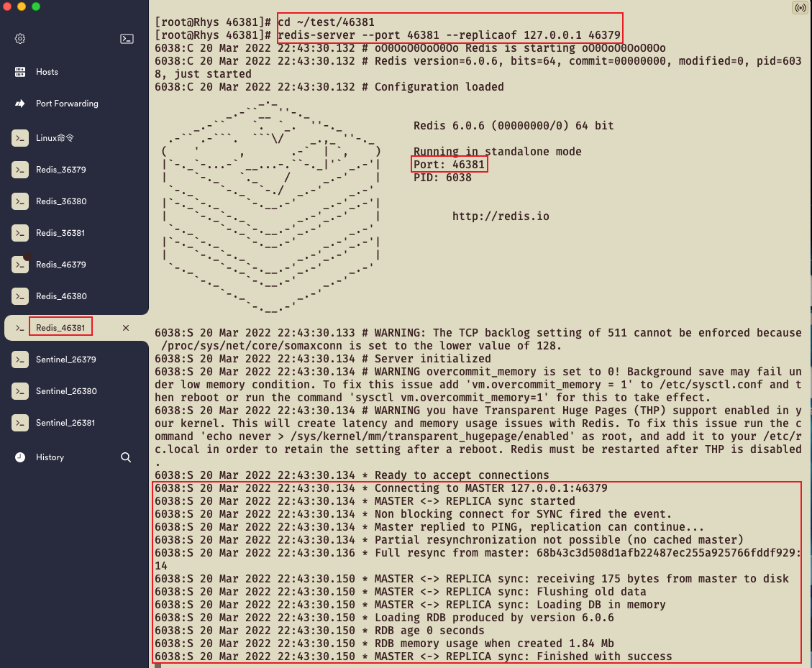Click terminal icon beside Redis_46379

pyautogui.click(x=20, y=265)
